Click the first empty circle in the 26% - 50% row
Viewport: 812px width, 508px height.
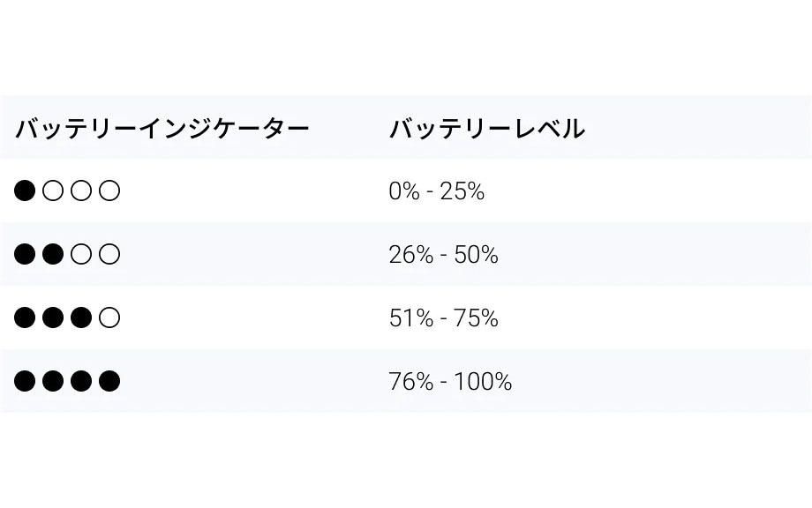pos(80,255)
